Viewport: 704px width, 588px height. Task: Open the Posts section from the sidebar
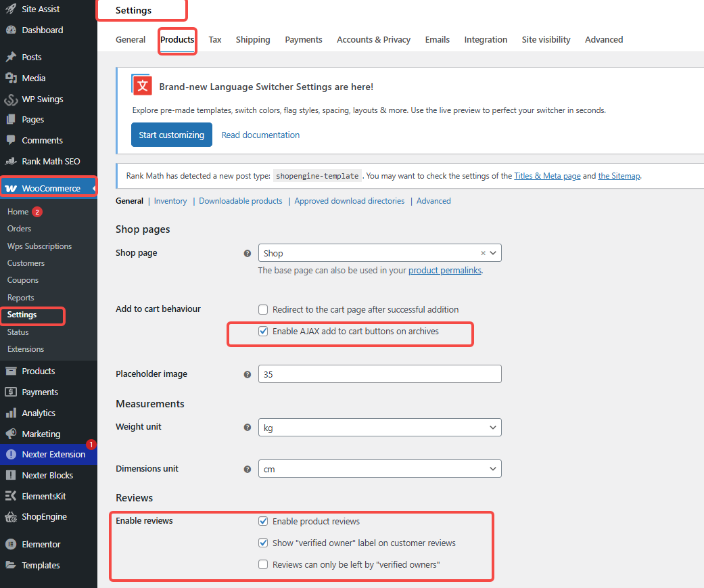pyautogui.click(x=30, y=56)
